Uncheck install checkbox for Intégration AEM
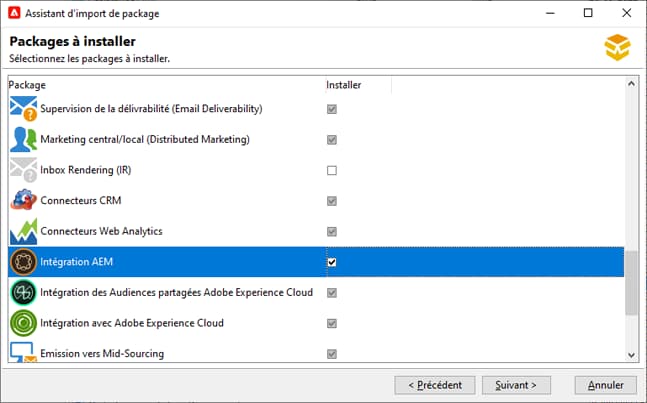Screen dimensions: 647x403 pos(332,262)
